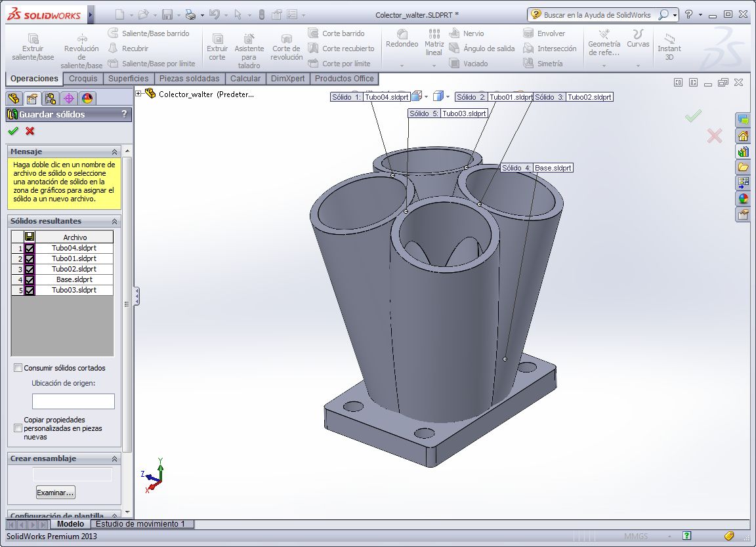The height and width of the screenshot is (547, 756).
Task: Click green checkmark to accept Guardar sólidos
Action: click(x=13, y=131)
